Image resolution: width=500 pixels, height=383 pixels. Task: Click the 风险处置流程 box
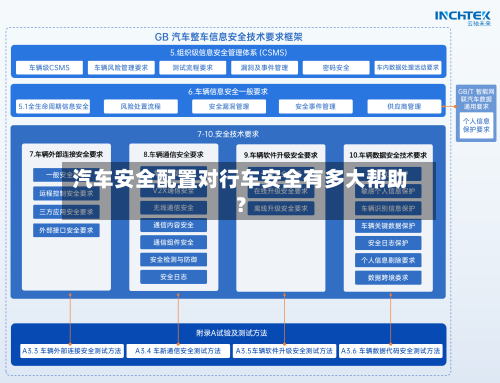[141, 106]
